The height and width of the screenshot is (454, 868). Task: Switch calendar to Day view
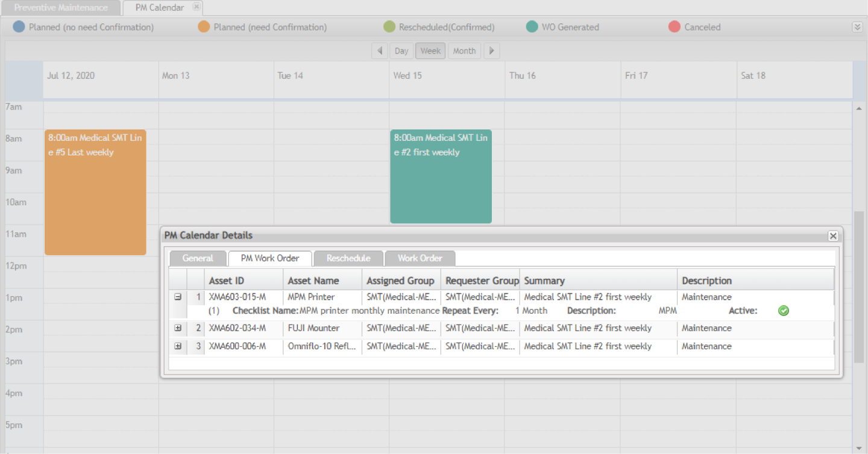[401, 51]
